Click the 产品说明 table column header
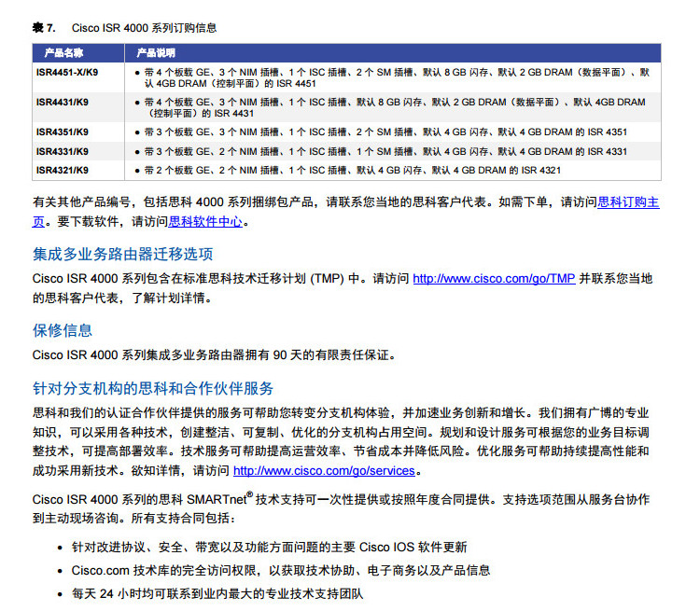Image resolution: width=700 pixels, height=611 pixels. click(x=156, y=53)
